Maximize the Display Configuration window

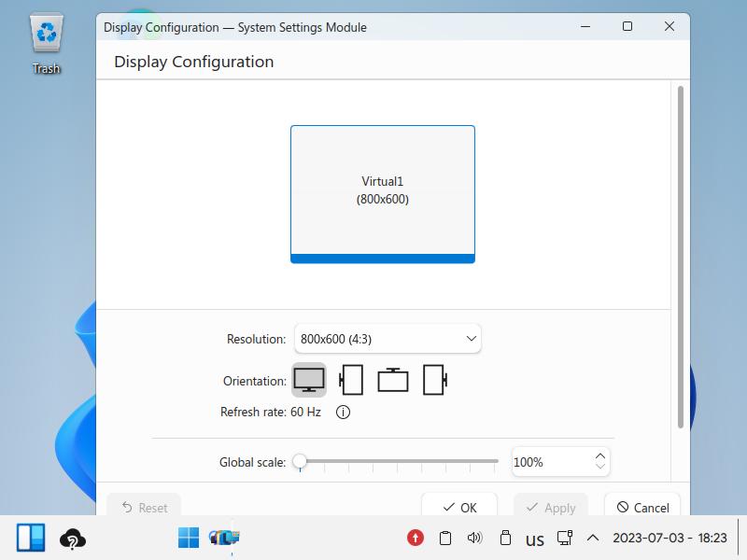point(627,27)
